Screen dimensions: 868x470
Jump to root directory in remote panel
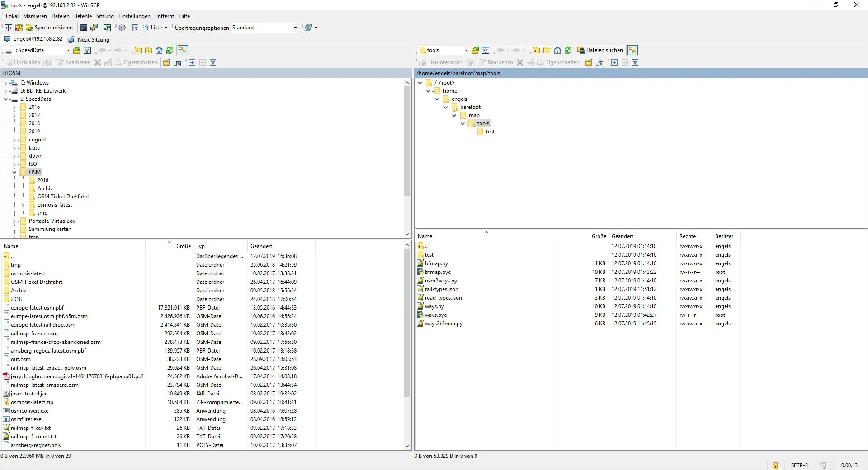tap(547, 50)
